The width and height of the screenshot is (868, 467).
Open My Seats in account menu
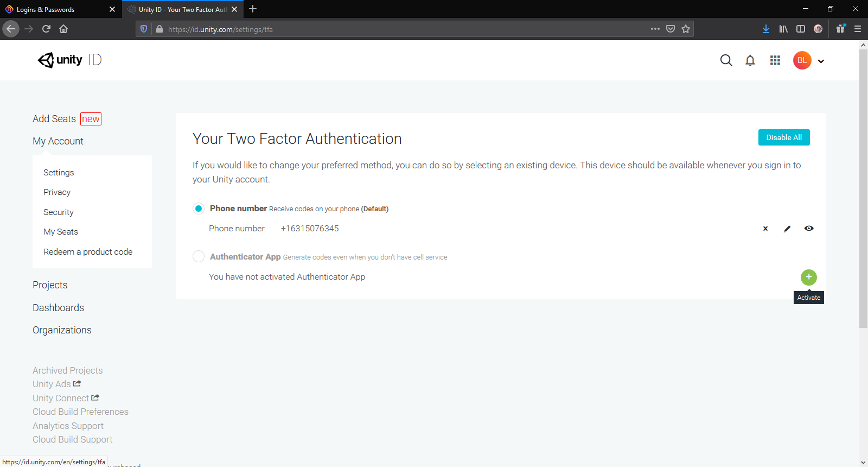pos(61,232)
